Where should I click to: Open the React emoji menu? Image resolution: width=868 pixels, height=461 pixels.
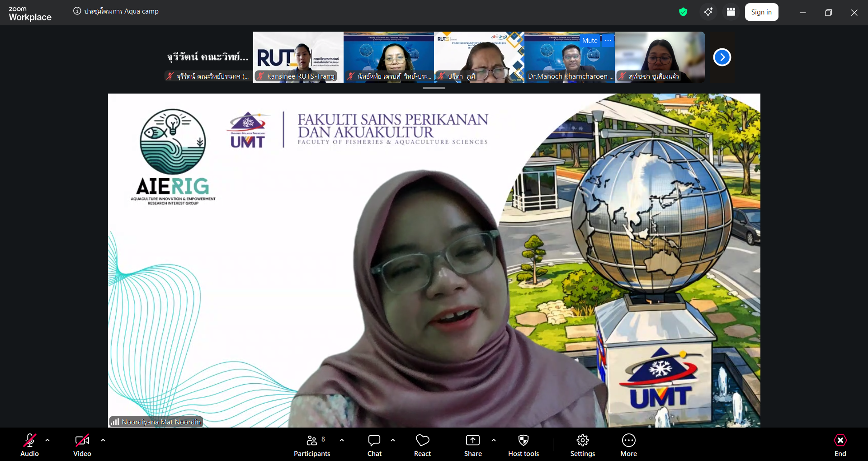422,446
